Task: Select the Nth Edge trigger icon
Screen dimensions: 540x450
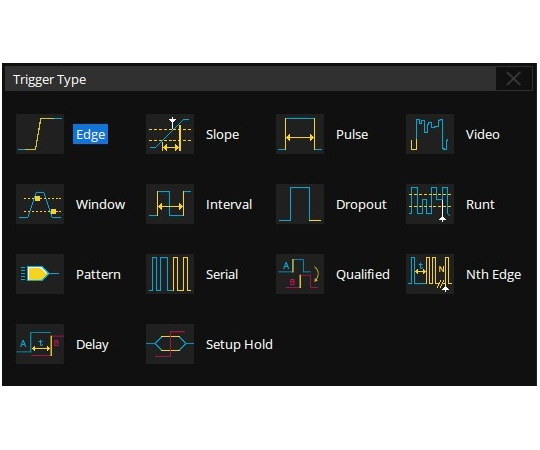Action: click(430, 274)
